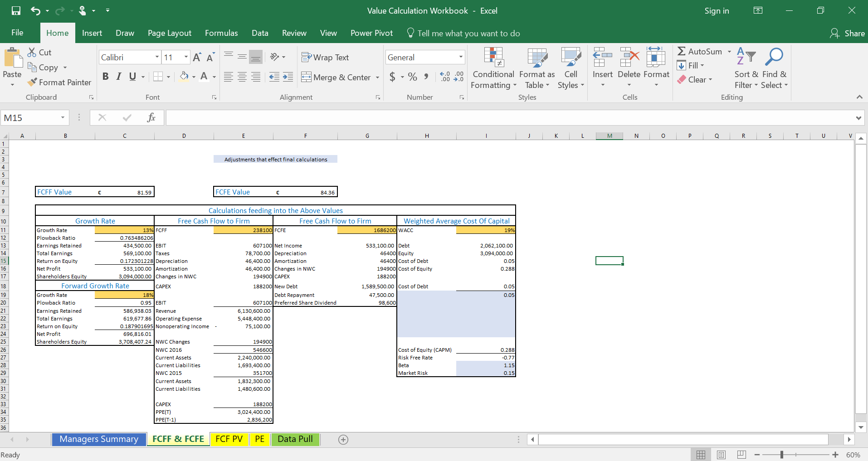Switch to the Formulas ribbon tab

(221, 33)
